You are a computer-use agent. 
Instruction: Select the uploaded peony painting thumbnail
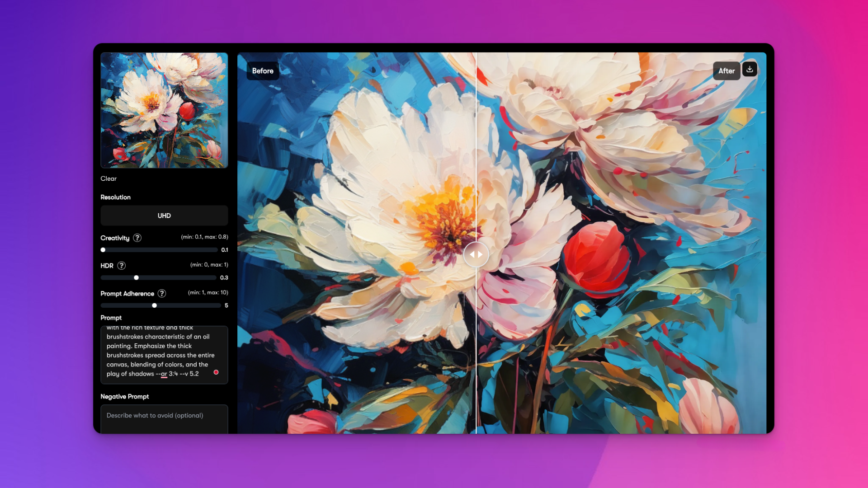coord(164,110)
